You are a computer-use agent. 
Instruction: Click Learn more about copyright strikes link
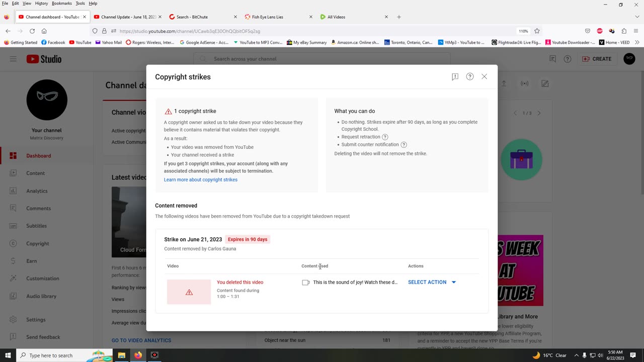(200, 179)
